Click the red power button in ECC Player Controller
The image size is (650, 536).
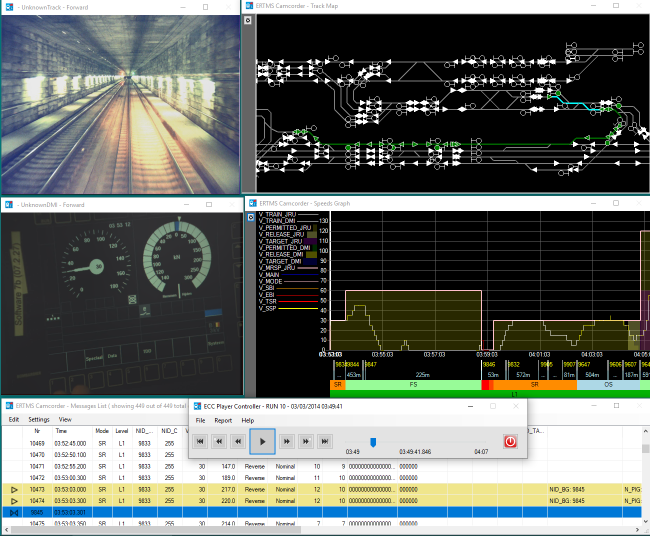tap(510, 441)
